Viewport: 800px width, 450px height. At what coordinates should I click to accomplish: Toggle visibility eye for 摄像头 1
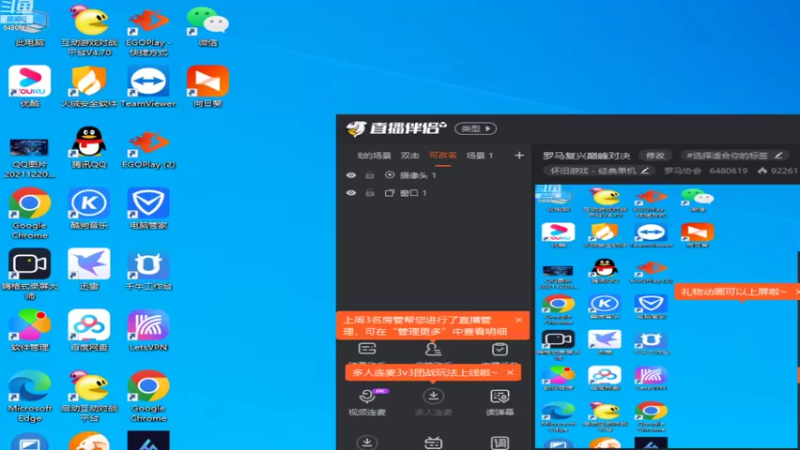pos(351,175)
